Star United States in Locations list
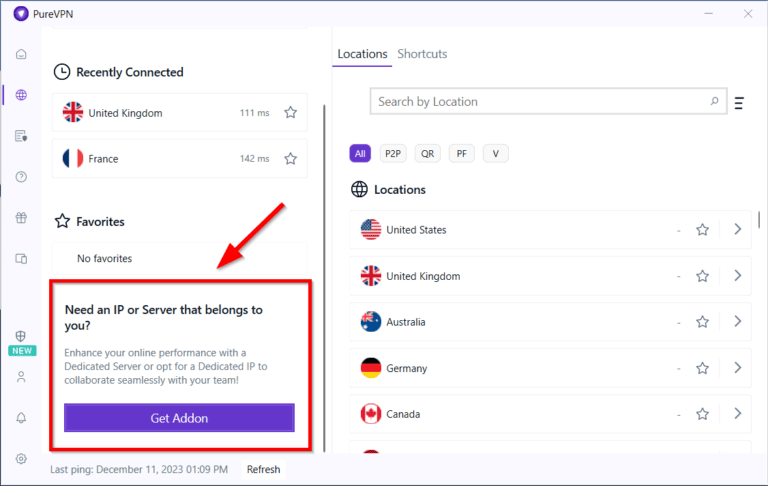This screenshot has width=768, height=486. (702, 230)
